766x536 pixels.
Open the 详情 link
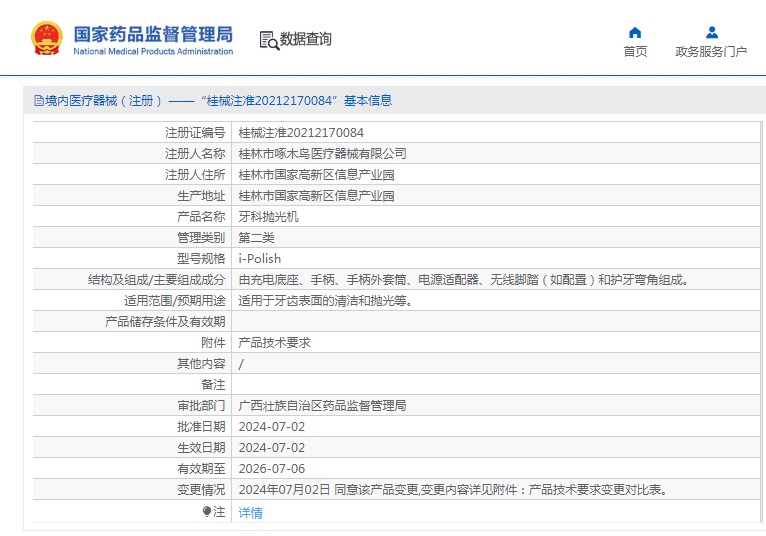250,513
